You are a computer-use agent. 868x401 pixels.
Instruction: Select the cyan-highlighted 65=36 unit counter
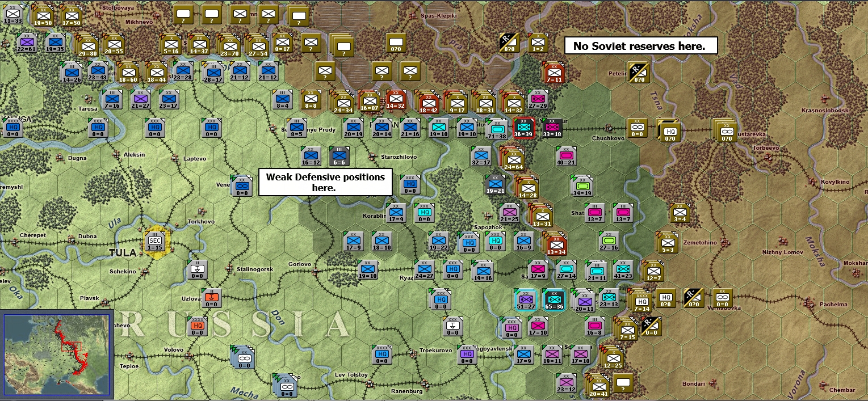554,300
